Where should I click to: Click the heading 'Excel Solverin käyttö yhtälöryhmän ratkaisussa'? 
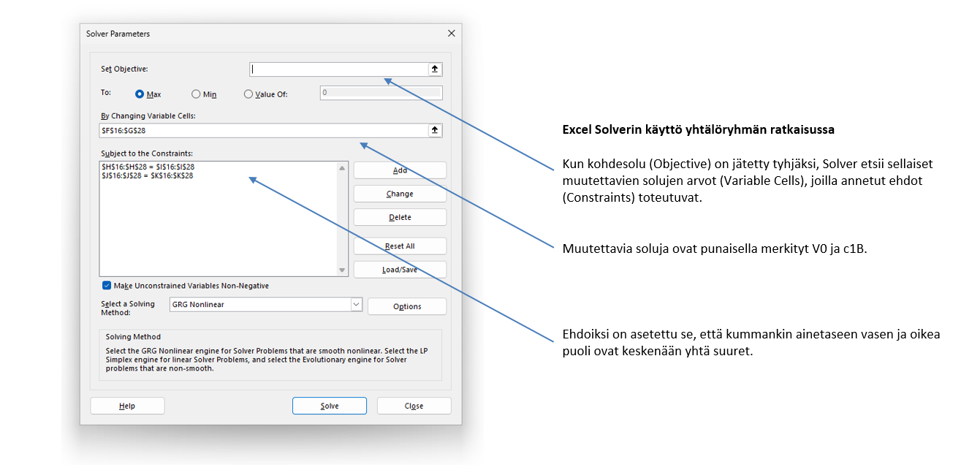click(698, 129)
